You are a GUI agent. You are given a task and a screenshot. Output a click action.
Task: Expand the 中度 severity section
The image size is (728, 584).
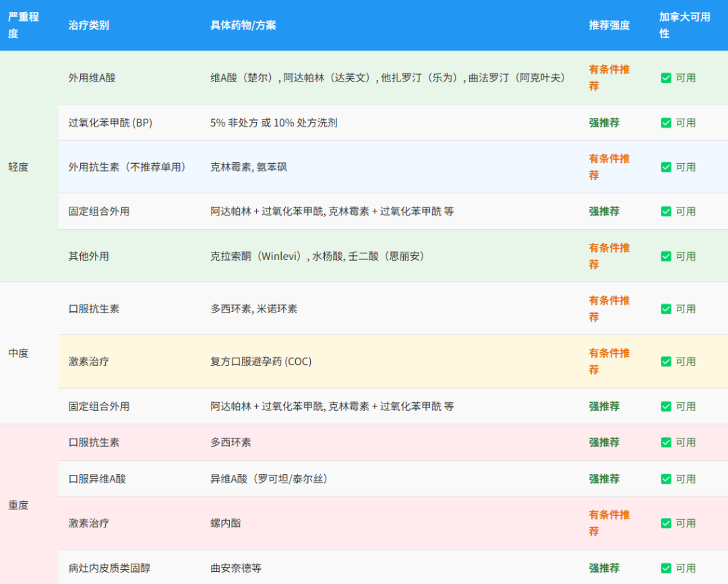click(x=18, y=353)
